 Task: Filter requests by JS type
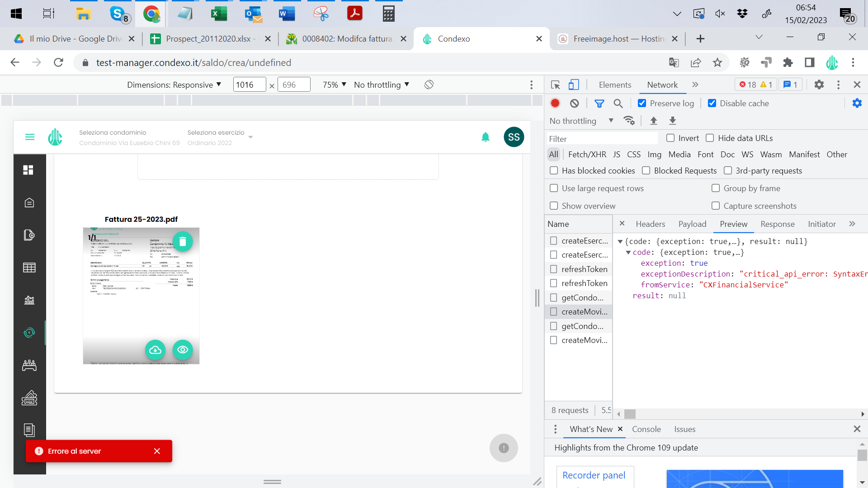click(x=617, y=155)
